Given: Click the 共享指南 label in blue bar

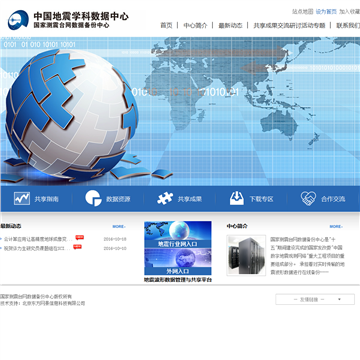Looking at the screenshot, I should [x=47, y=199].
